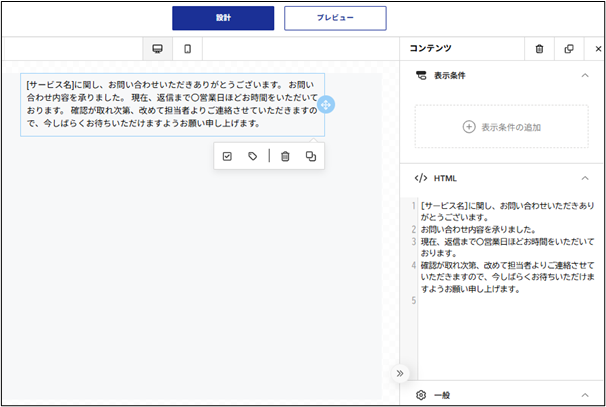
Task: Close the コンテンツ panel
Action: pos(598,49)
